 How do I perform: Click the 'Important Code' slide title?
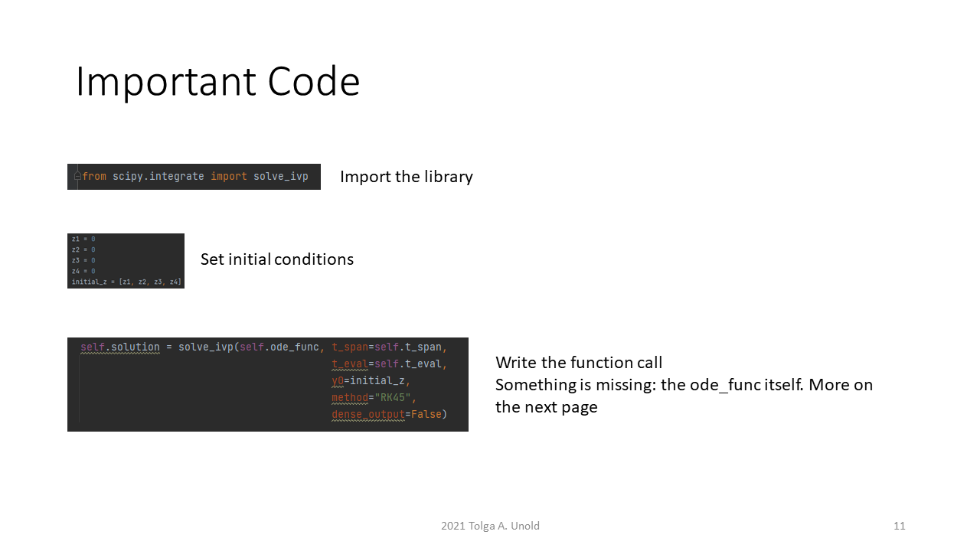pos(217,81)
